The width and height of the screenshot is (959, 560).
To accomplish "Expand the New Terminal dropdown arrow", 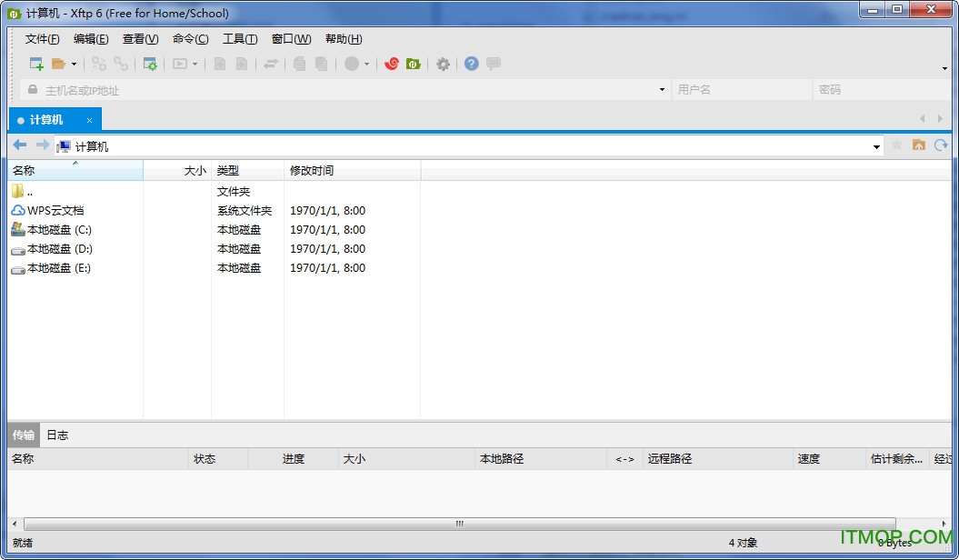I will pyautogui.click(x=195, y=64).
